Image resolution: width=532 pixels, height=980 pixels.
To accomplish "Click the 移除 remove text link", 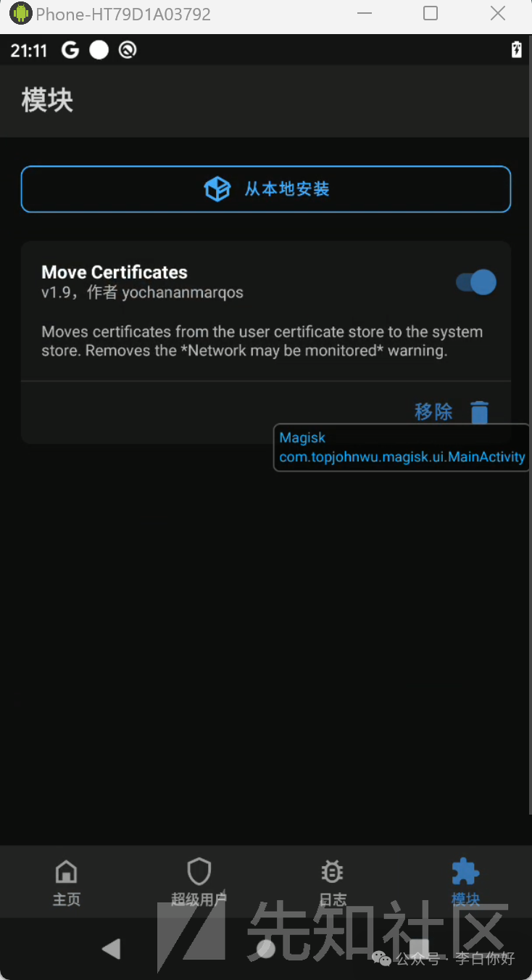I will tap(433, 412).
